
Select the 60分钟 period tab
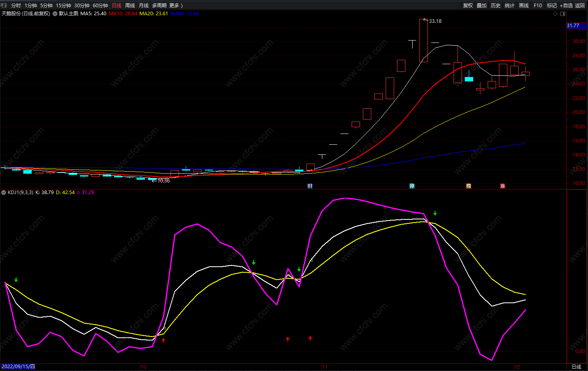coord(100,5)
